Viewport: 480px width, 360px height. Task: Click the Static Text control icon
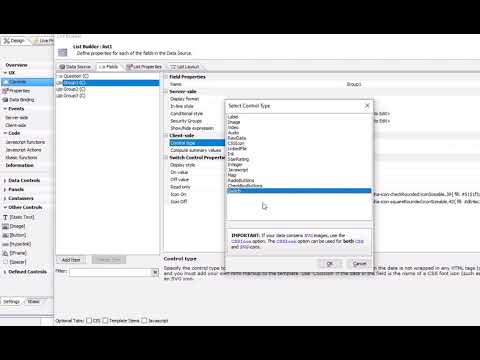pos(5,217)
